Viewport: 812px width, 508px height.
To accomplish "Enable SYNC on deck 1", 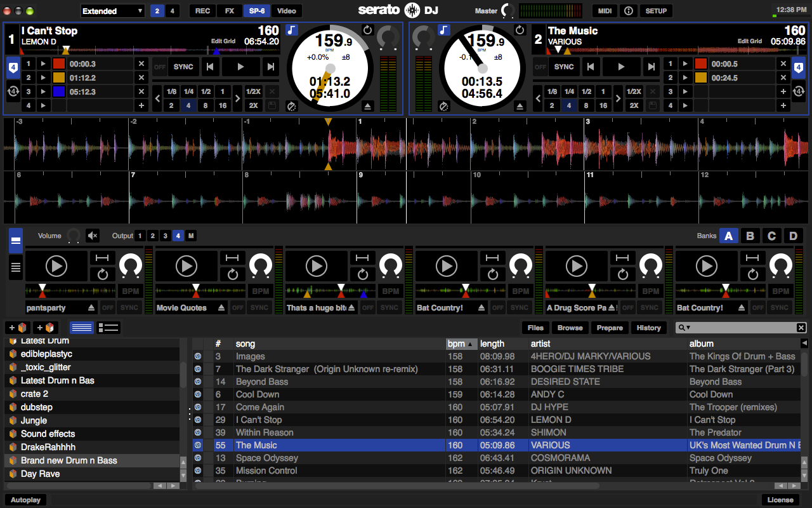I will [x=183, y=67].
